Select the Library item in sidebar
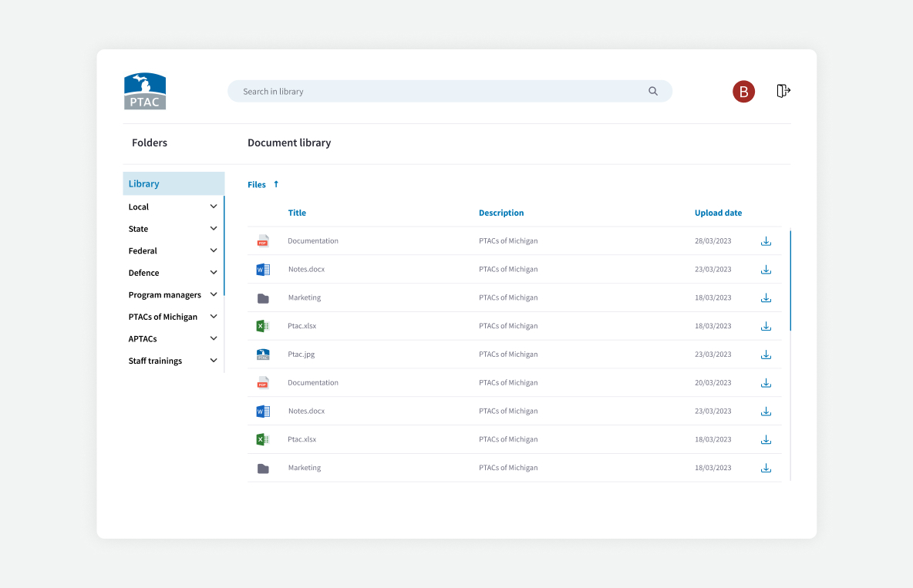Screen dimensions: 913x588 coord(174,183)
